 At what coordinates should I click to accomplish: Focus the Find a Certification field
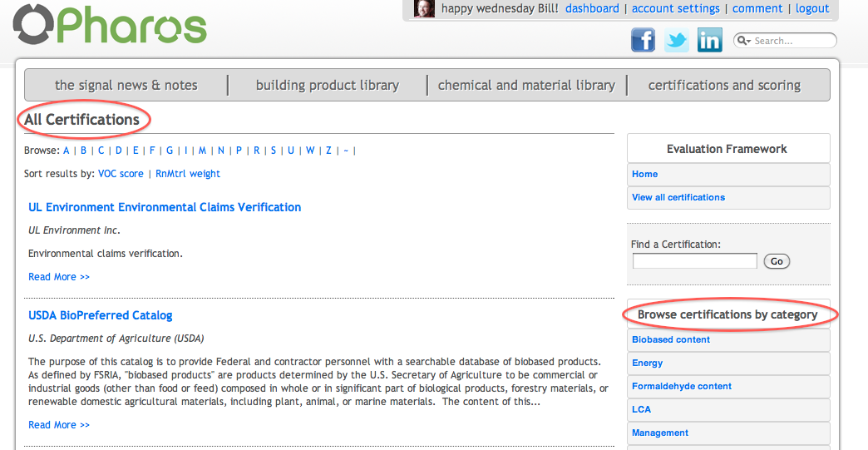pos(694,261)
